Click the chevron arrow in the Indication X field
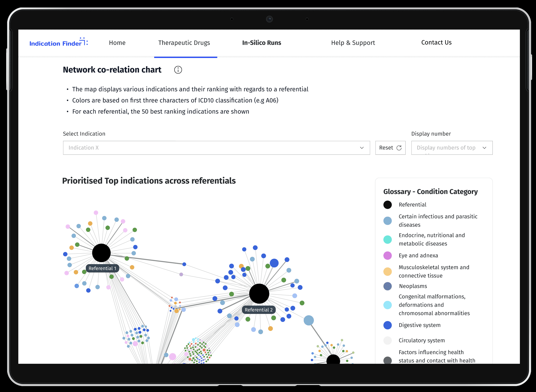Viewport: 536px width, 392px height. click(x=362, y=148)
